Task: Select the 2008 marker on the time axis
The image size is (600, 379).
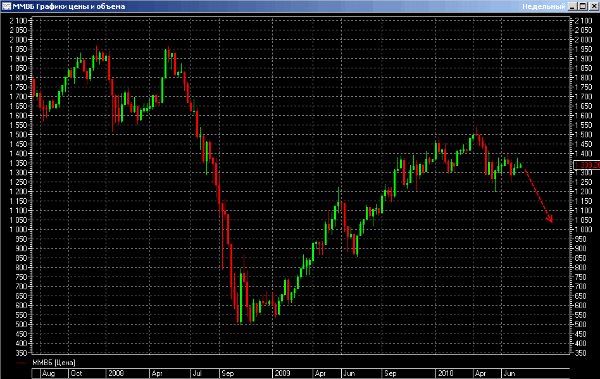Action: coord(116,373)
